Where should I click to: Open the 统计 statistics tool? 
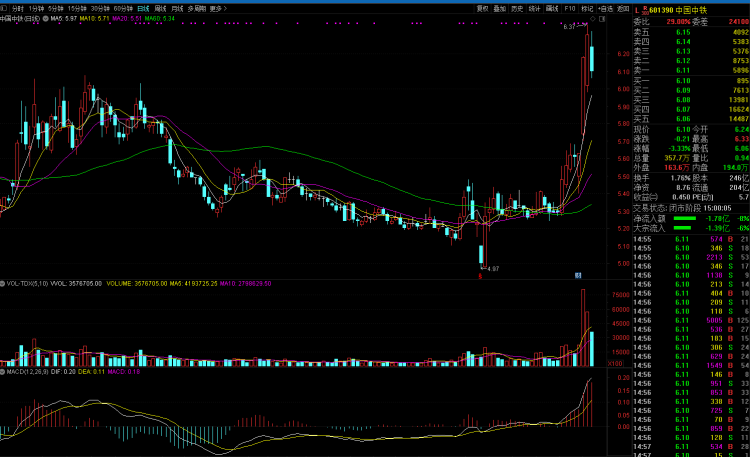point(534,8)
